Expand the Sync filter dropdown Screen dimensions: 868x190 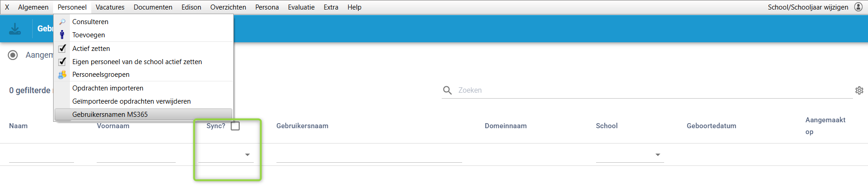tap(247, 155)
